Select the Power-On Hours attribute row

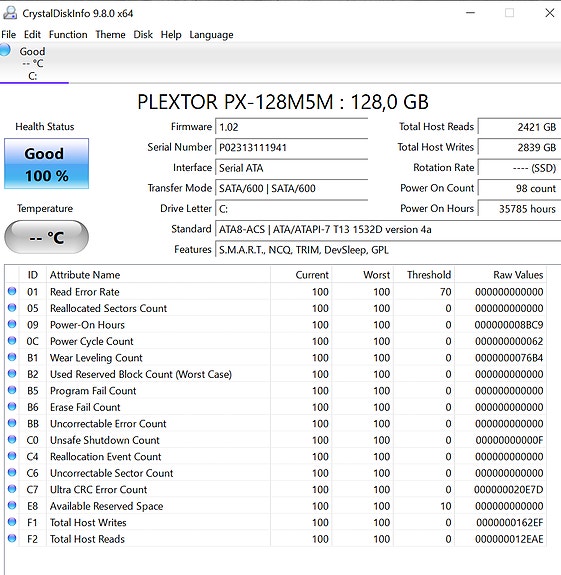tap(276, 325)
